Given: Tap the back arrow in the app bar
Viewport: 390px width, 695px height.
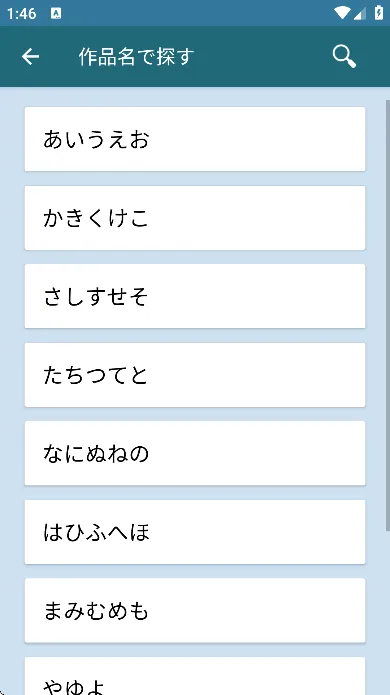Looking at the screenshot, I should click(31, 57).
